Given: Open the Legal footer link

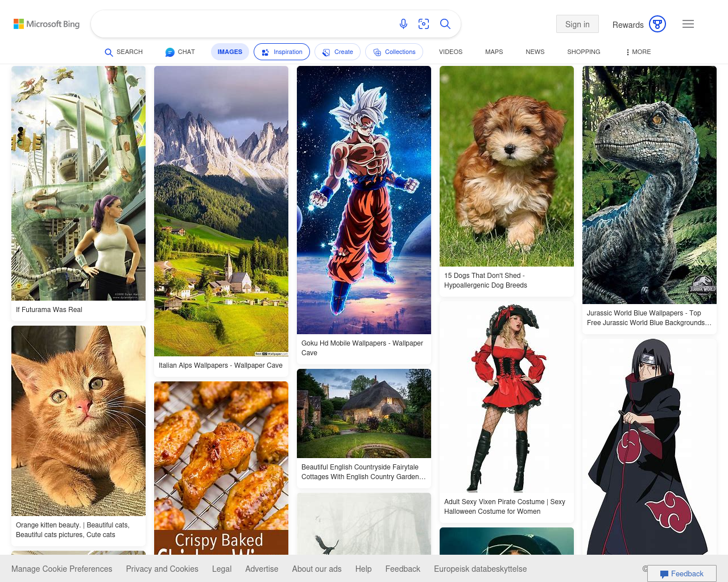Looking at the screenshot, I should (x=222, y=569).
